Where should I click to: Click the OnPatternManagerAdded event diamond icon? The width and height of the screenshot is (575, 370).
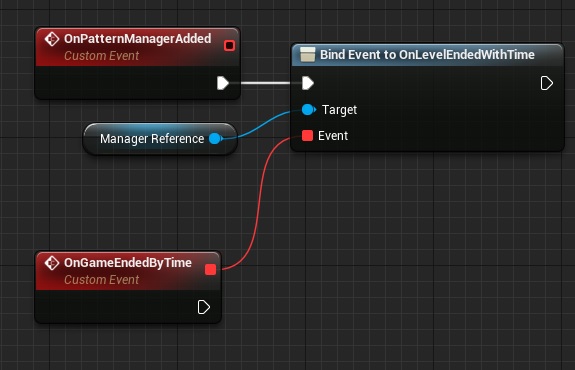pyautogui.click(x=52, y=39)
